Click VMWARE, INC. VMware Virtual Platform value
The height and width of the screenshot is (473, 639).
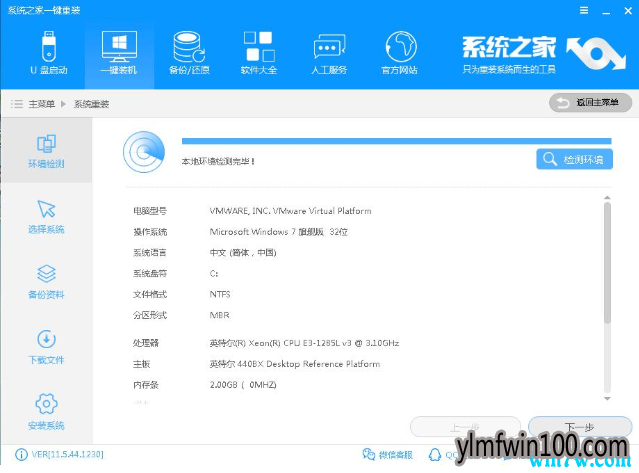[290, 211]
